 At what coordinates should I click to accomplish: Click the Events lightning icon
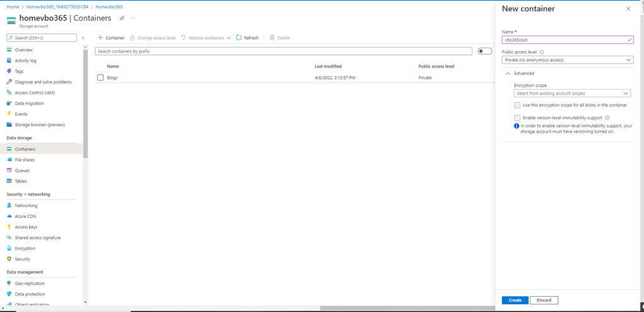coord(9,114)
